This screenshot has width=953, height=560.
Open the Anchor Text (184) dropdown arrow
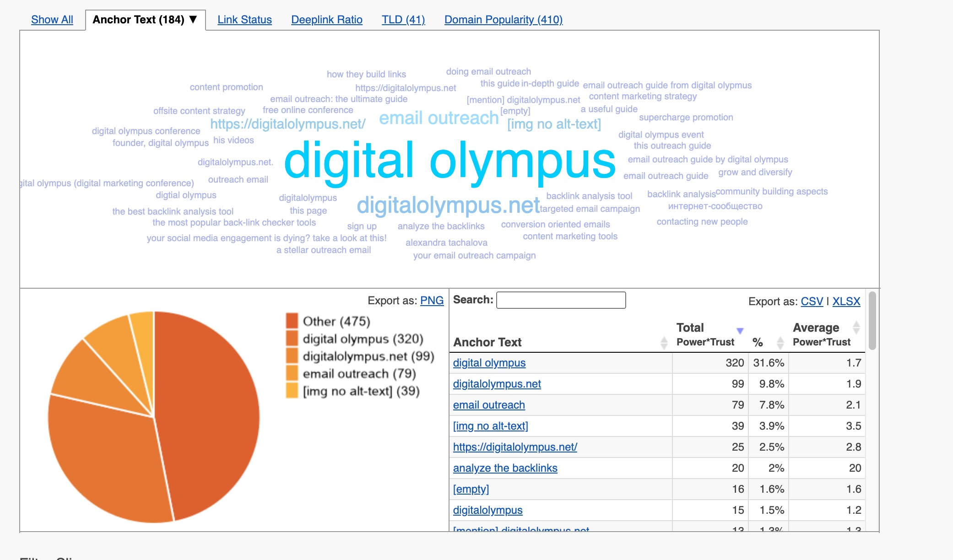[193, 19]
